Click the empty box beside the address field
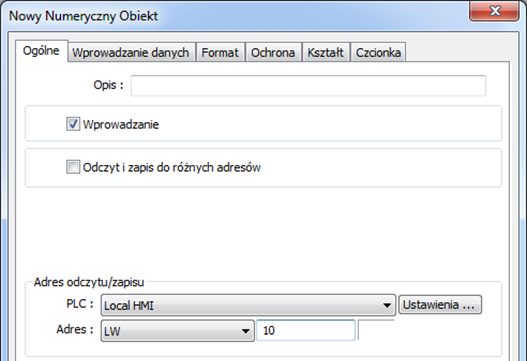The width and height of the screenshot is (527, 361). (376, 330)
